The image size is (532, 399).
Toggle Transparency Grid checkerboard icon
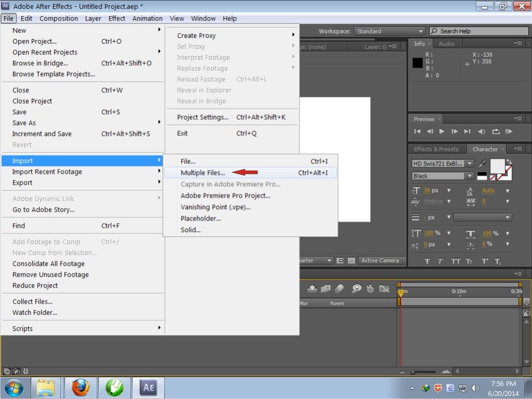[351, 261]
